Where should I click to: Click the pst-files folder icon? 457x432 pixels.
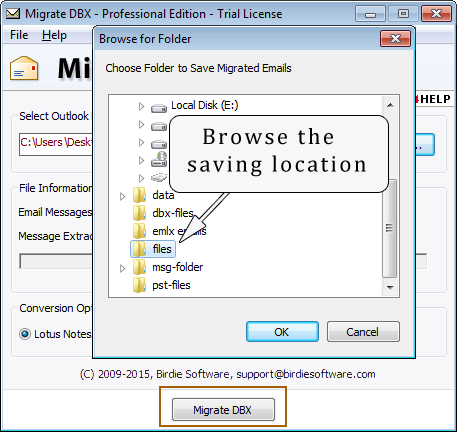coord(139,285)
